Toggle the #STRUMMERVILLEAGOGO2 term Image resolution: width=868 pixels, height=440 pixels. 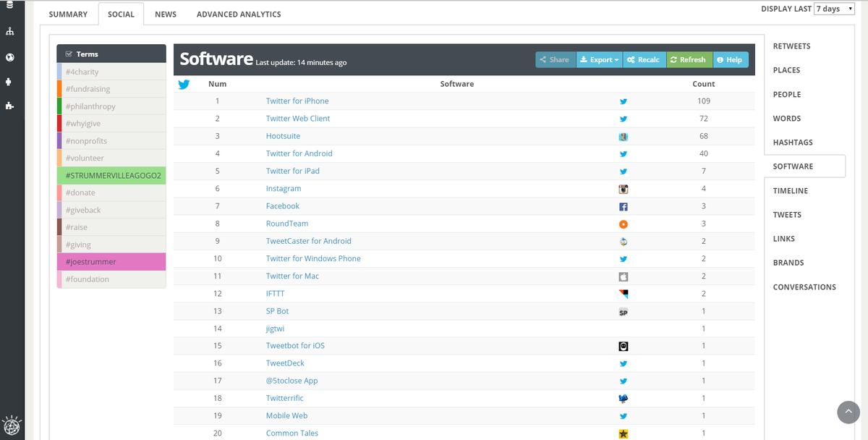(111, 175)
